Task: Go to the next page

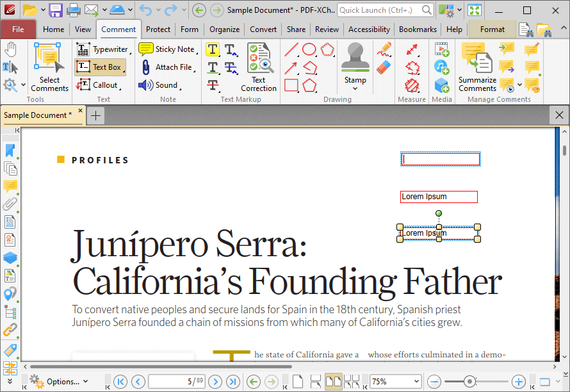Action: tap(215, 382)
